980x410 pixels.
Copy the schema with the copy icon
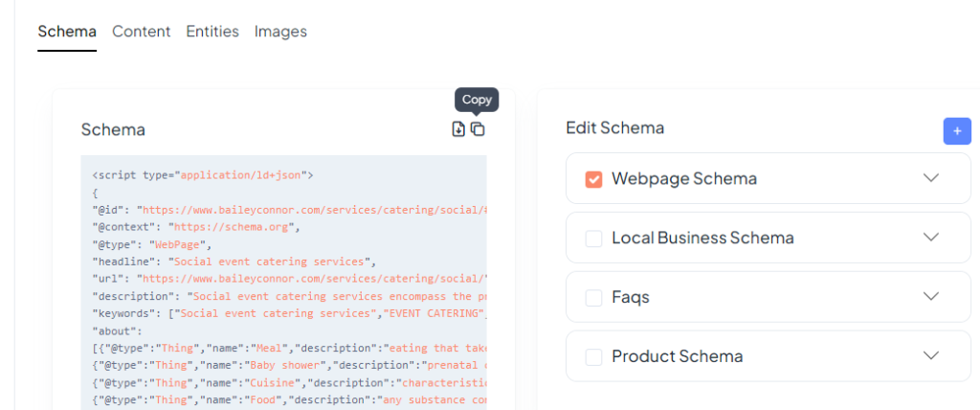tap(478, 129)
